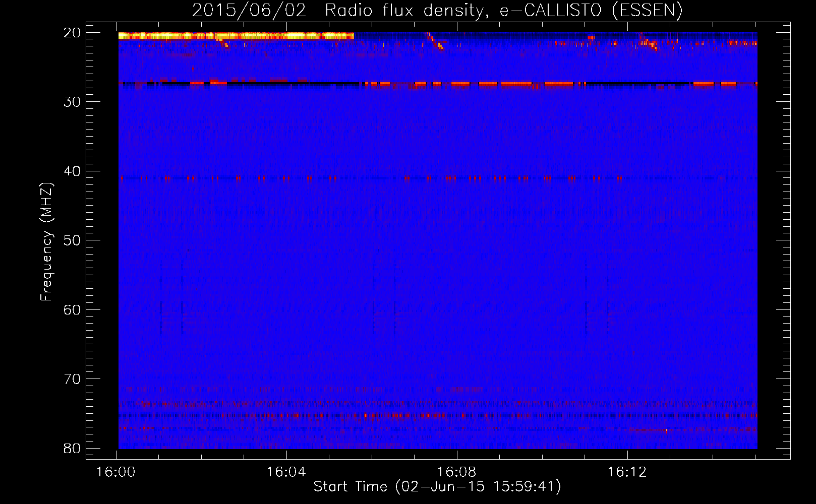This screenshot has height=504, width=816.
Task: Click the plot title "2015/06/02 Radio flux density, e-CALLISTO (ESSEN)"
Action: coord(437,11)
